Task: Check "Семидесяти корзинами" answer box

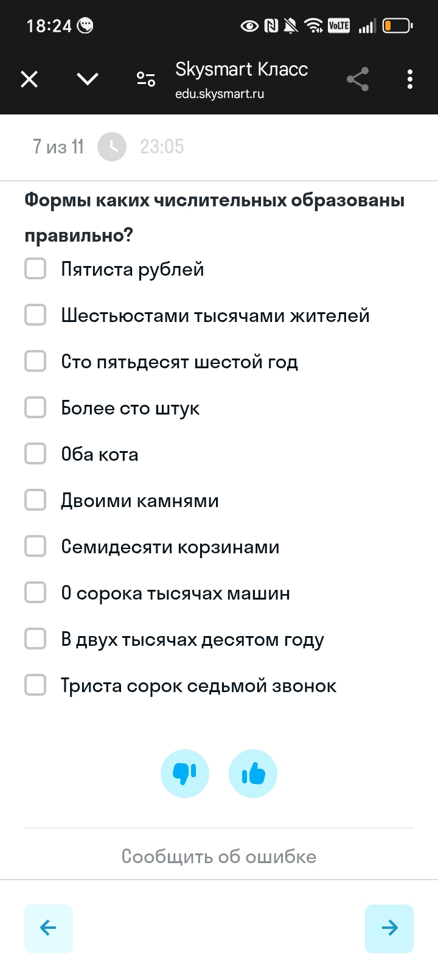Action: (35, 546)
